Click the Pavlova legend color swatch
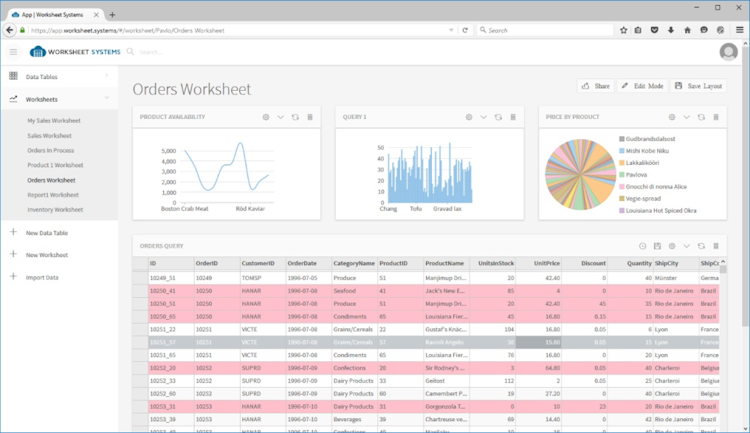Image resolution: width=750 pixels, height=433 pixels. pyautogui.click(x=622, y=175)
